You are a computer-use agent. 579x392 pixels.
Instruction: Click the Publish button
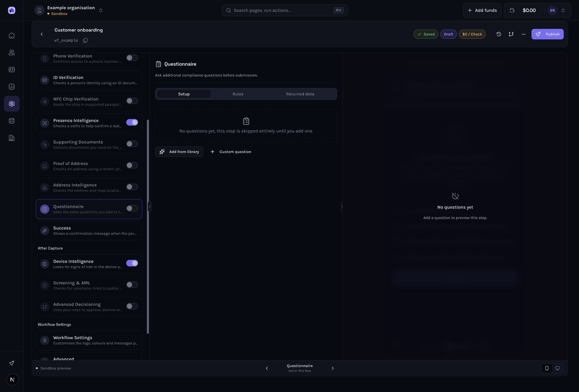pos(547,34)
